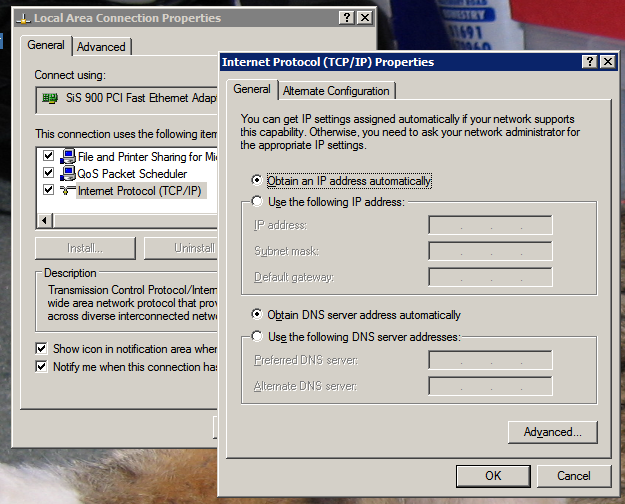625x504 pixels.
Task: Click the Internet Protocol (TCP/IP) network icon
Action: pyautogui.click(x=68, y=190)
